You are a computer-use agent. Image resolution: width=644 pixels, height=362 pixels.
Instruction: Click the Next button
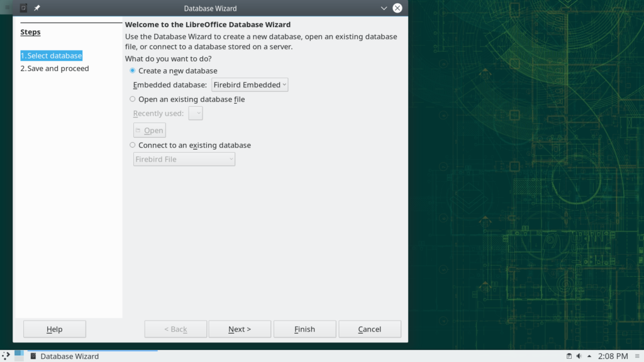[240, 329]
